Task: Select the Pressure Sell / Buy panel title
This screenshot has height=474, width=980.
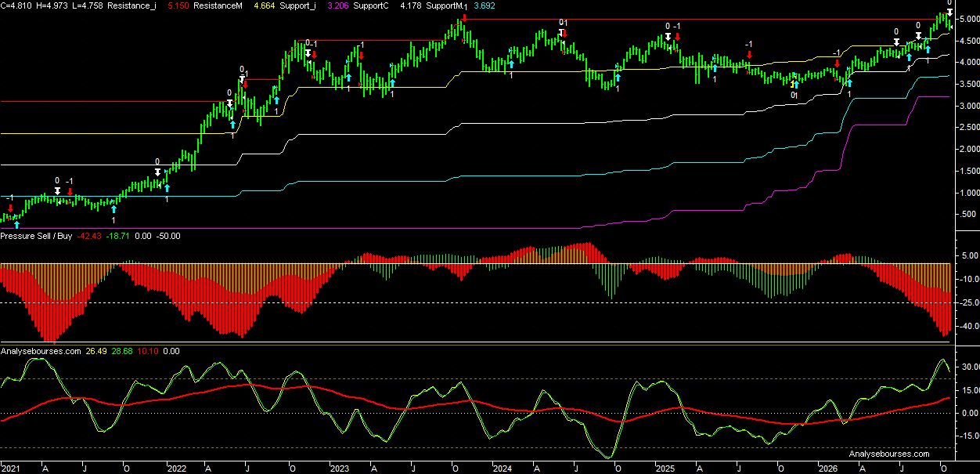Action: click(37, 235)
